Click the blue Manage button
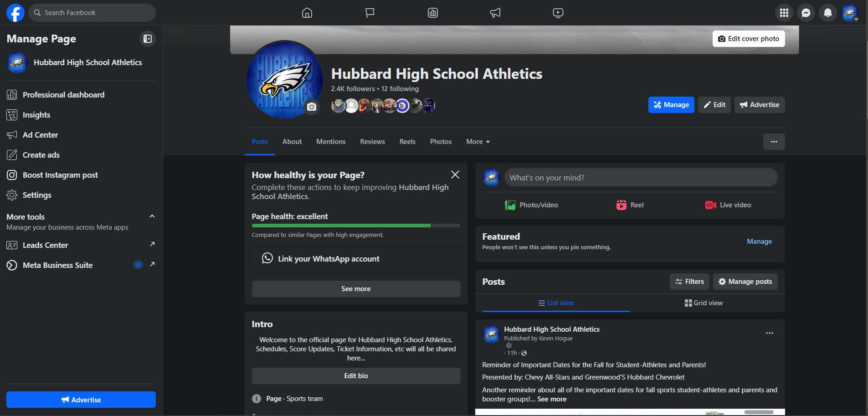The image size is (868, 416). pos(671,105)
